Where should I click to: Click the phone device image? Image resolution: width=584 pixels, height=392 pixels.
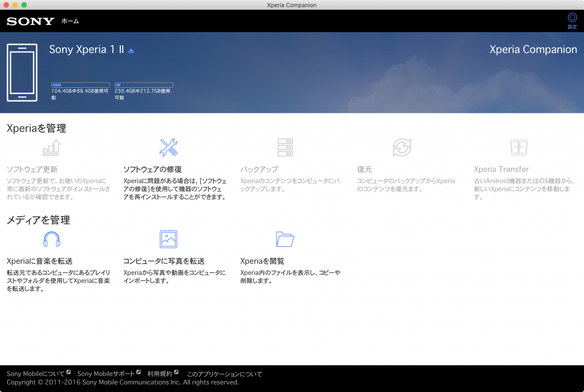pos(22,72)
